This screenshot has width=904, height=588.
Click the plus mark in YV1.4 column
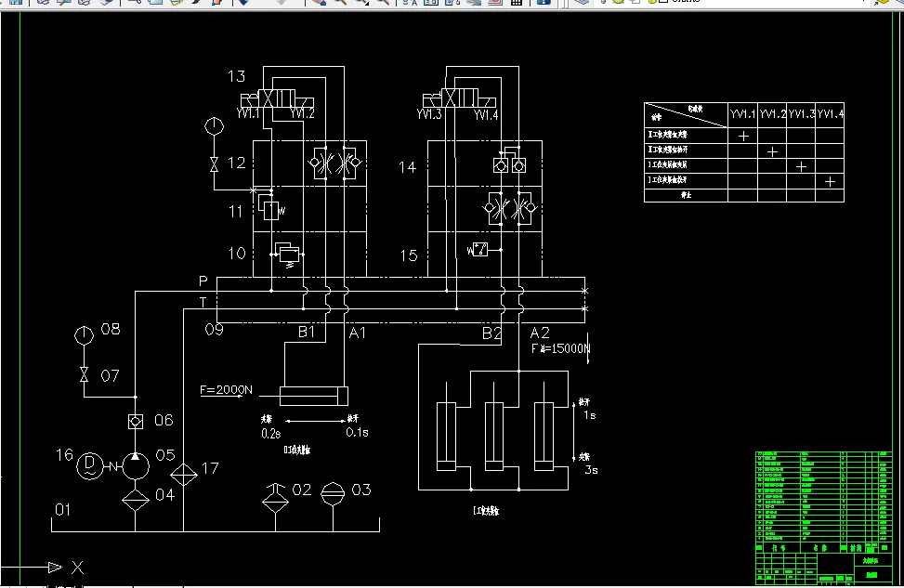pyautogui.click(x=831, y=181)
